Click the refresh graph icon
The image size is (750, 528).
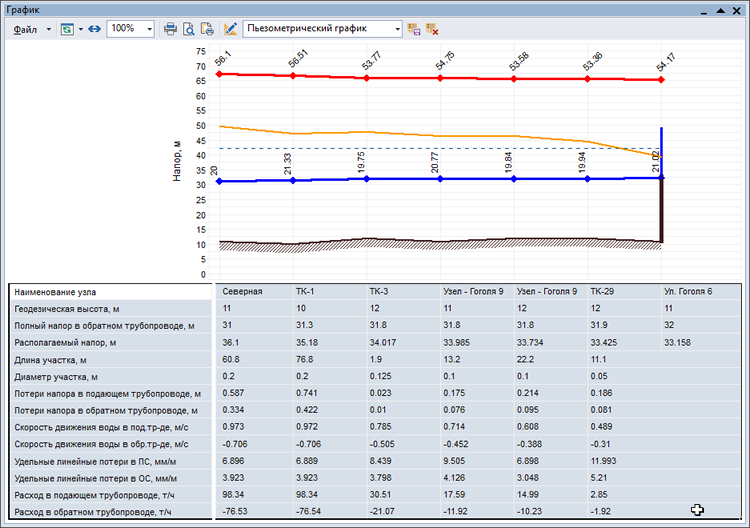[x=66, y=29]
